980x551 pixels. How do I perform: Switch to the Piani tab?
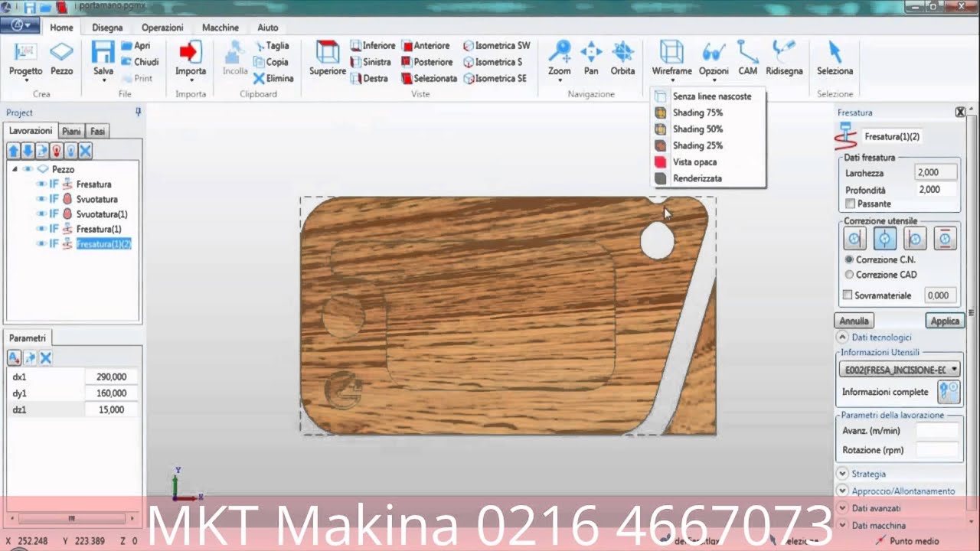[x=71, y=132]
